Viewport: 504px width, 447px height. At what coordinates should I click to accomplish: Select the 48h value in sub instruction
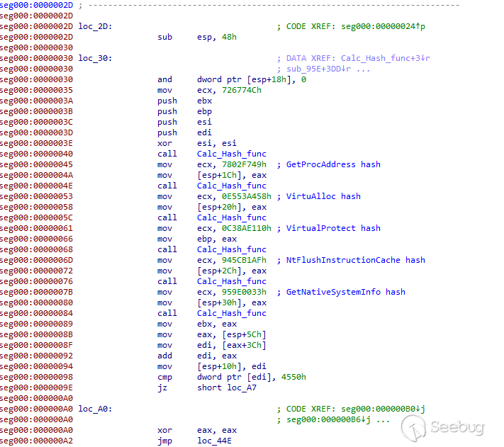pyautogui.click(x=229, y=37)
